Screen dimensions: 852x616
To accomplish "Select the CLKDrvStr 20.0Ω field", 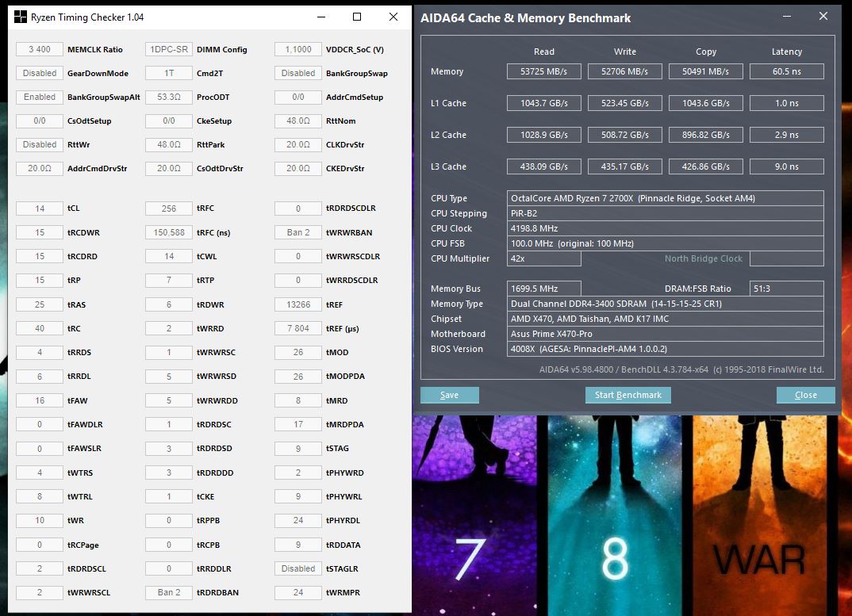I will [x=298, y=144].
